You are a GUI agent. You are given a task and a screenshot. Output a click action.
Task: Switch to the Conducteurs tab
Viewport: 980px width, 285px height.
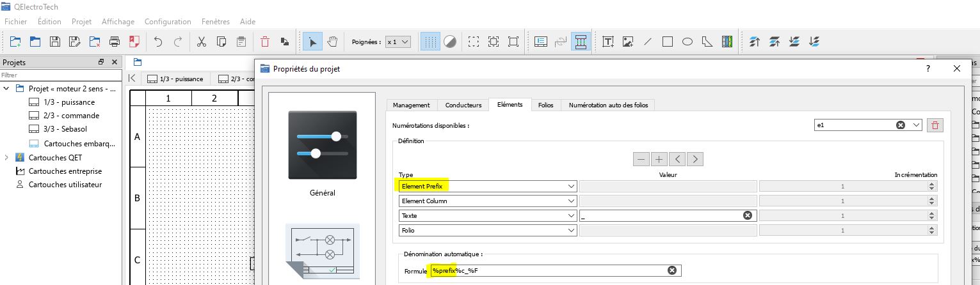[463, 105]
